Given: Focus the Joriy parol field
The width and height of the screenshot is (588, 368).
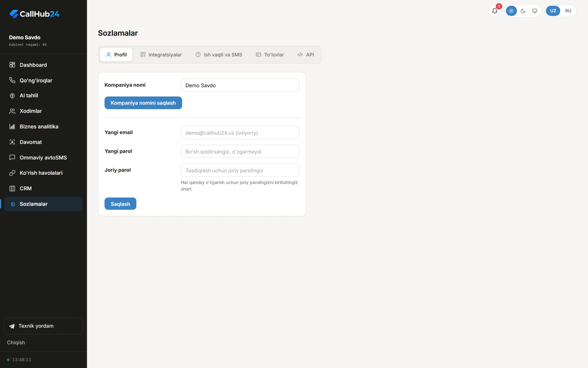Looking at the screenshot, I should (x=240, y=170).
